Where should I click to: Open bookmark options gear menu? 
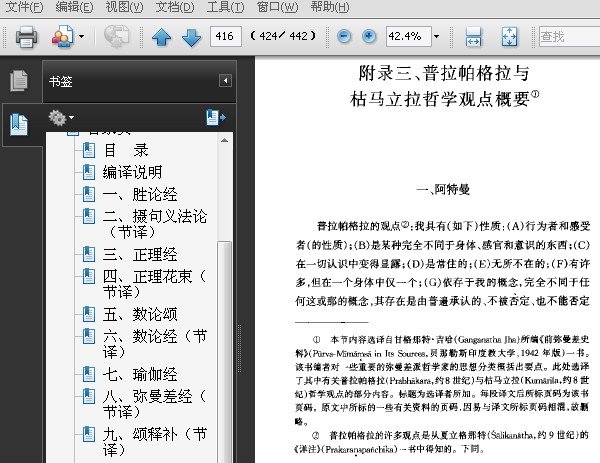click(x=61, y=117)
